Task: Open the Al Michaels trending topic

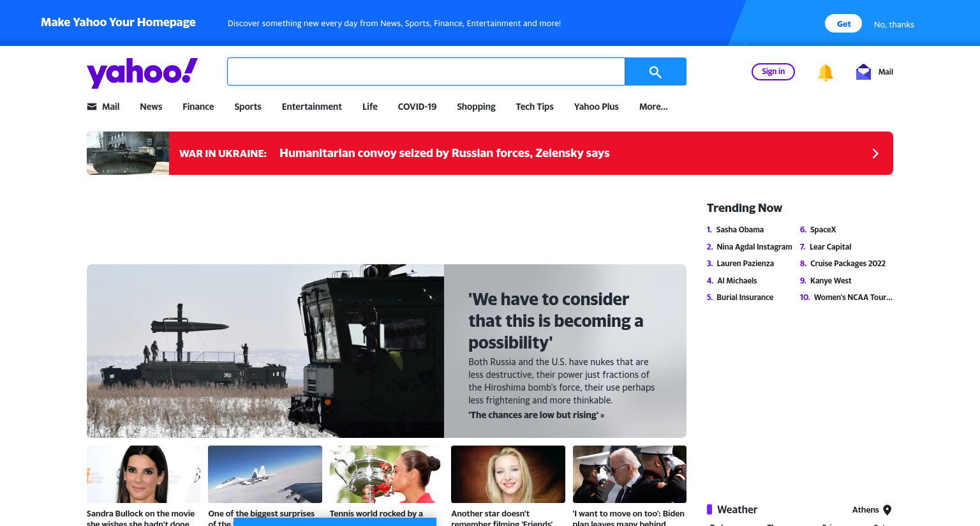Action: tap(737, 281)
